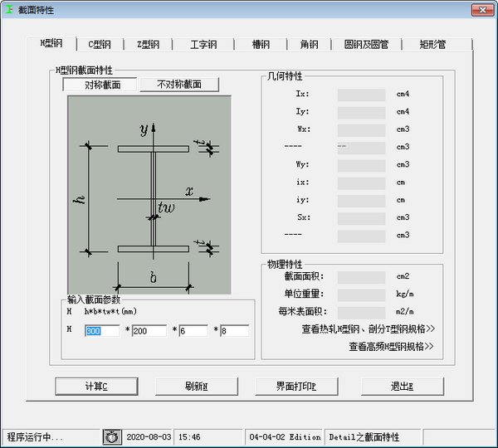Click the width input field showing 200
This screenshot has height=448, width=498.
coord(149,331)
